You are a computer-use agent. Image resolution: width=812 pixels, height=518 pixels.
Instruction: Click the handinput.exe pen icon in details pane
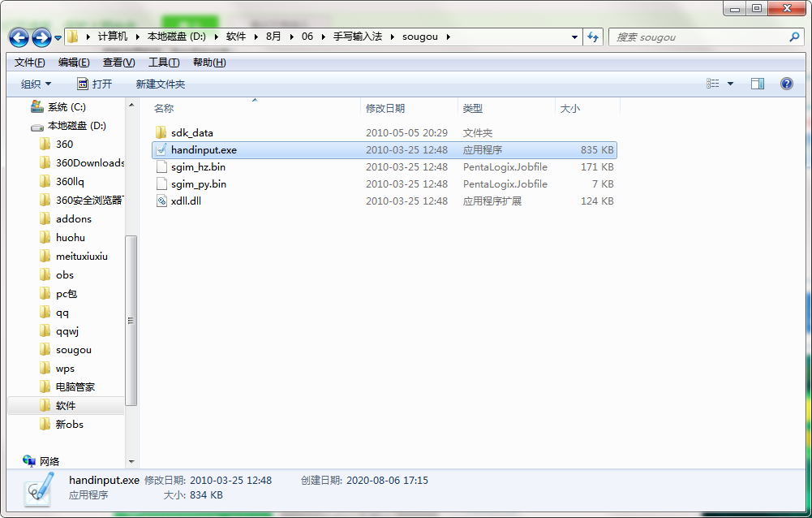pos(38,489)
